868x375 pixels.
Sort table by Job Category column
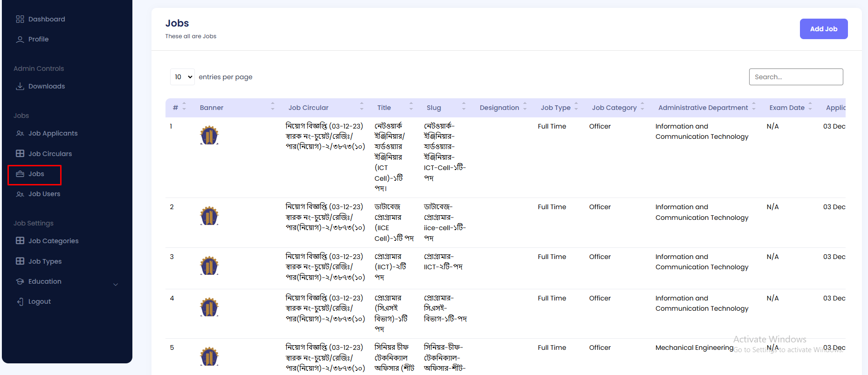614,108
